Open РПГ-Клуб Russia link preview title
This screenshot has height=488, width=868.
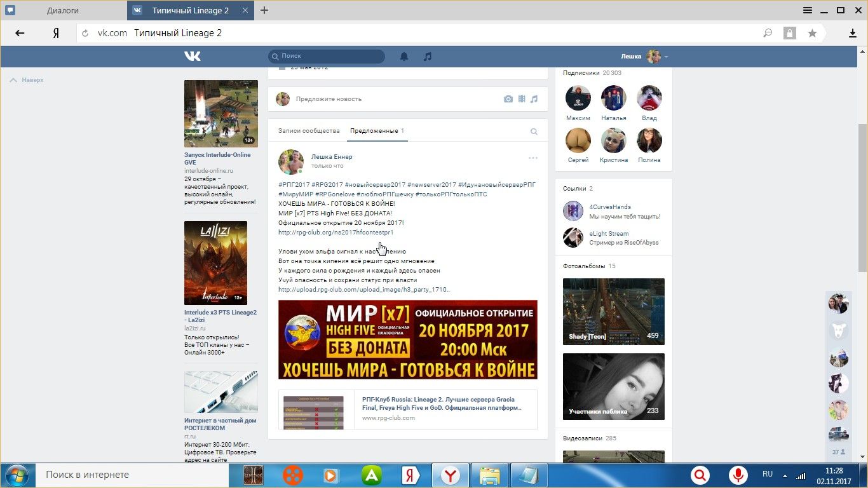pos(442,403)
